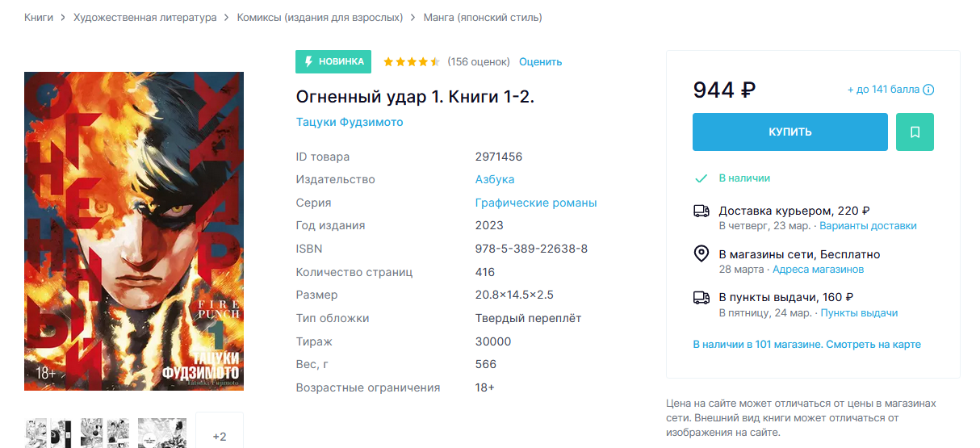The height and width of the screenshot is (448, 980).
Task: Click the lightning НОВИНКА badge
Action: point(333,61)
